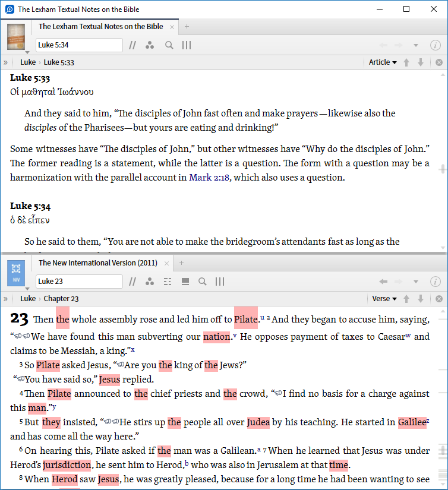
Task: Close the NIV locator bar
Action: point(439,299)
